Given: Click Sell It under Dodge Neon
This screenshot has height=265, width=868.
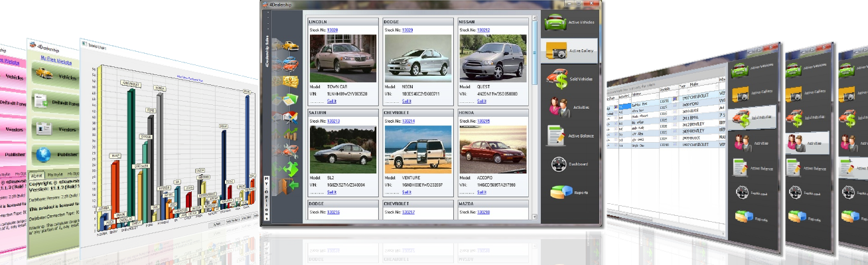Looking at the screenshot, I should 407,101.
